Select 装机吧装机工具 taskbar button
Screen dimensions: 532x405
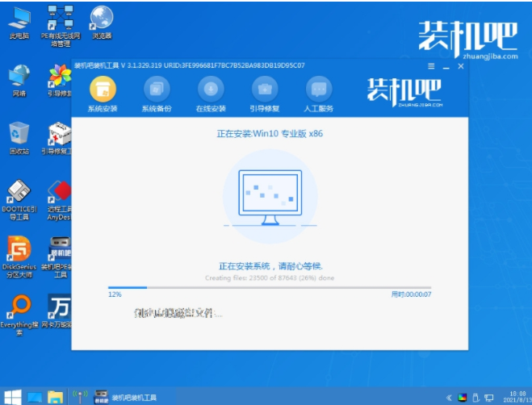click(126, 397)
